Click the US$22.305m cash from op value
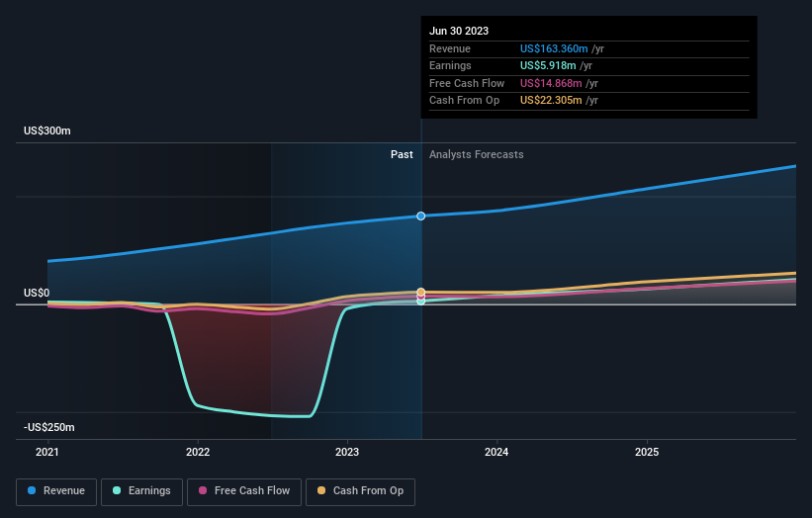Viewport: 812px width, 518px height. (x=551, y=101)
